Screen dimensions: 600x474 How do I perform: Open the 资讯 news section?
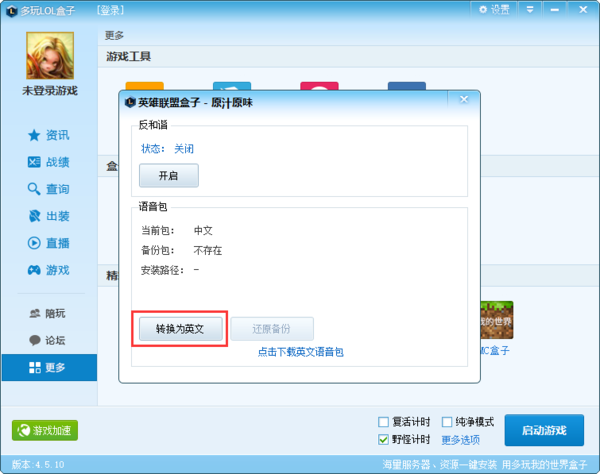[49, 135]
